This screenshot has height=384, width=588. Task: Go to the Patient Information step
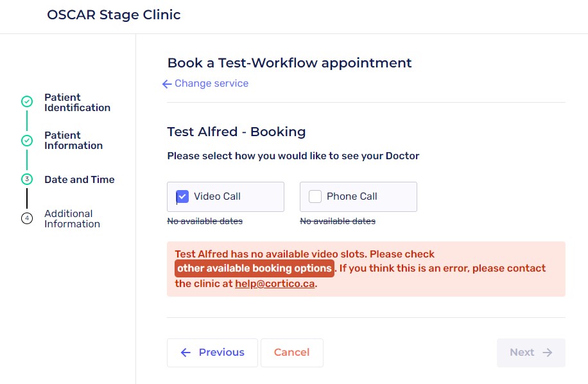click(73, 141)
